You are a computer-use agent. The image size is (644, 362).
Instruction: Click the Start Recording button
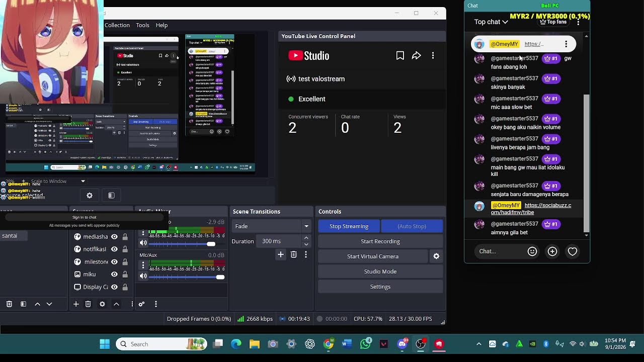click(380, 241)
